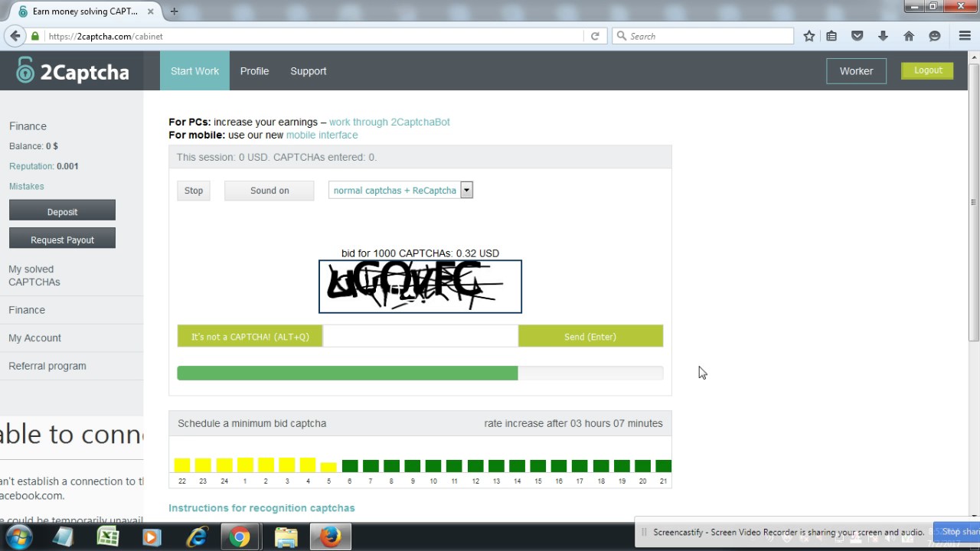The image size is (980, 551).
Task: Click the Deposit button
Action: click(x=62, y=210)
